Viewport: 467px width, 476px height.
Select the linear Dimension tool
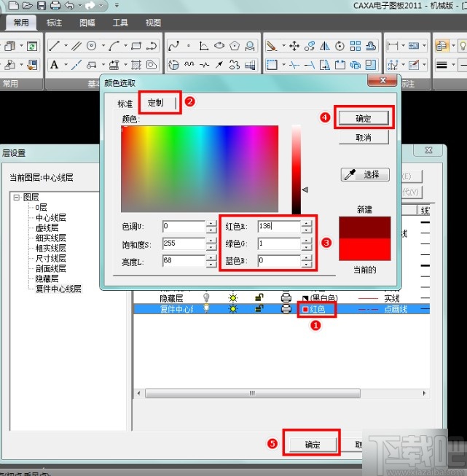(x=393, y=46)
